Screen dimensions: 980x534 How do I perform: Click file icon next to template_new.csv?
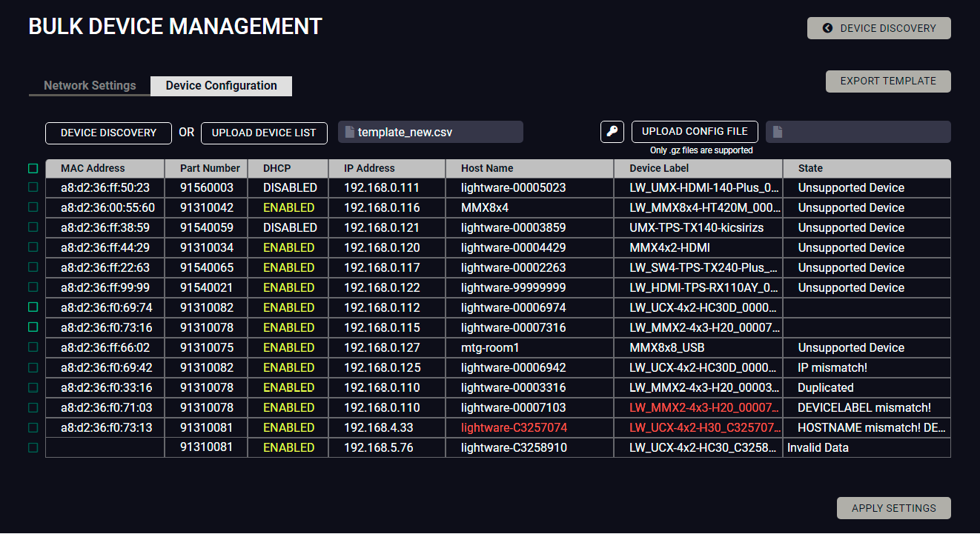pos(349,133)
